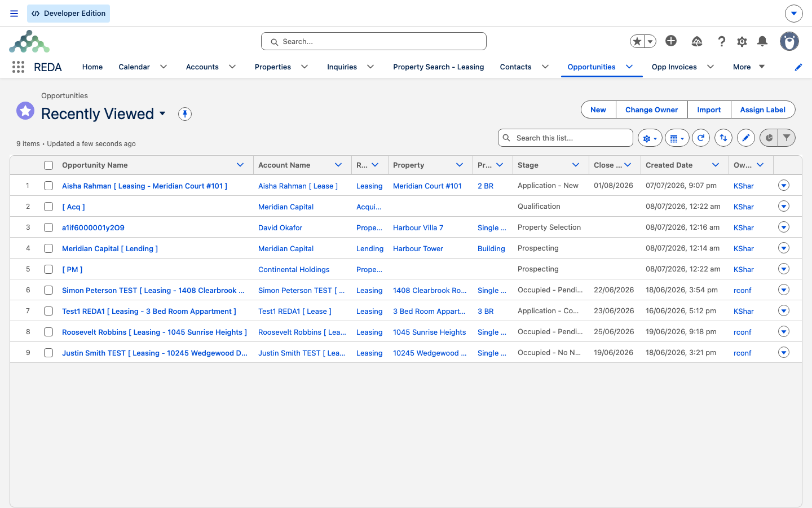Screen dimensions: 812x508
Task: Open the Harbour Villa 7 property link
Action: coord(418,227)
